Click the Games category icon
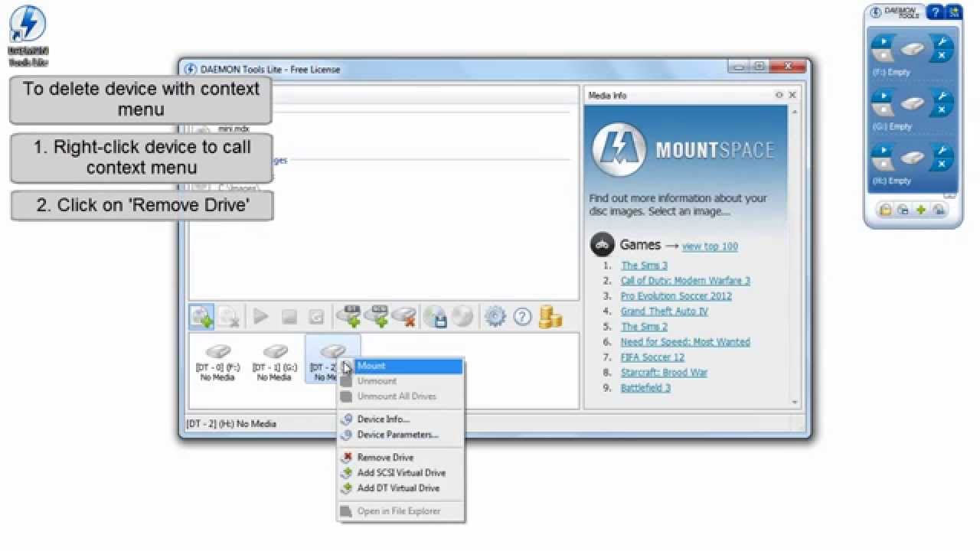The image size is (980, 551). 603,245
